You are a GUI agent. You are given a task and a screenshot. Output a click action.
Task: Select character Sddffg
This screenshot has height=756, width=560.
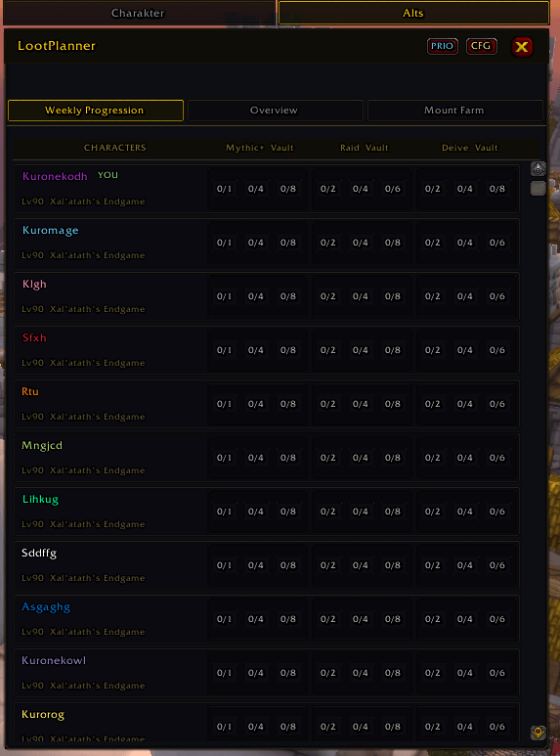(x=38, y=553)
